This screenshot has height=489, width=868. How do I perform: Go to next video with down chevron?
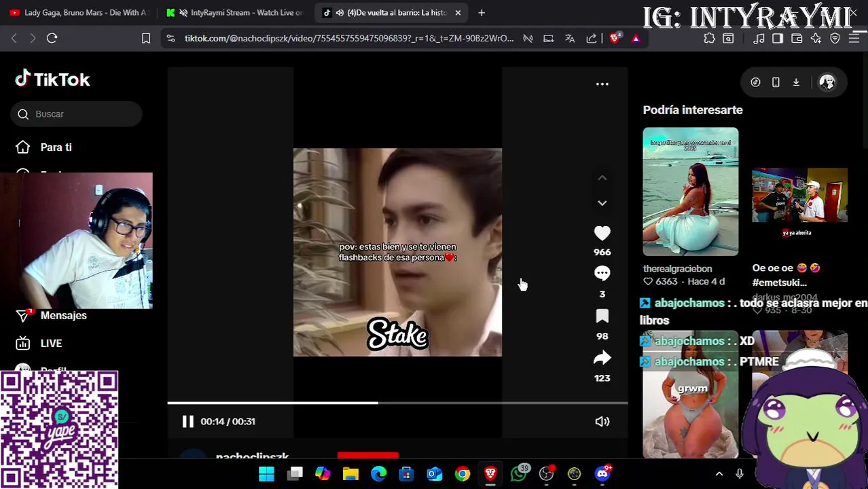[x=602, y=202]
